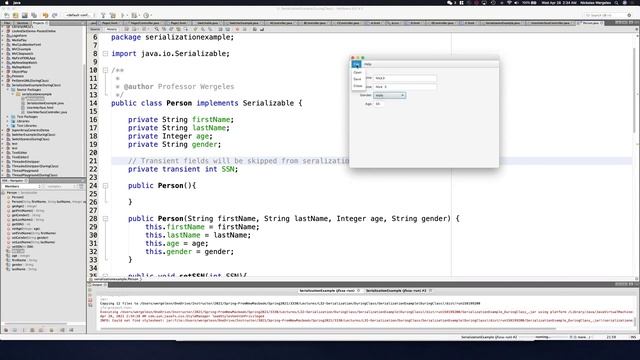Screen dimensions: 640x360
Task: Click the find magnifier icon in editor toolbar
Action: point(157,29)
